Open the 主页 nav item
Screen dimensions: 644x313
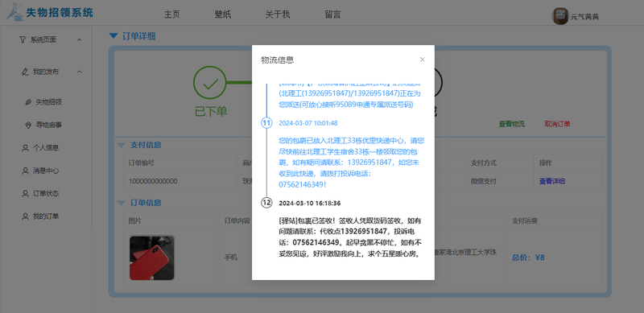(171, 14)
